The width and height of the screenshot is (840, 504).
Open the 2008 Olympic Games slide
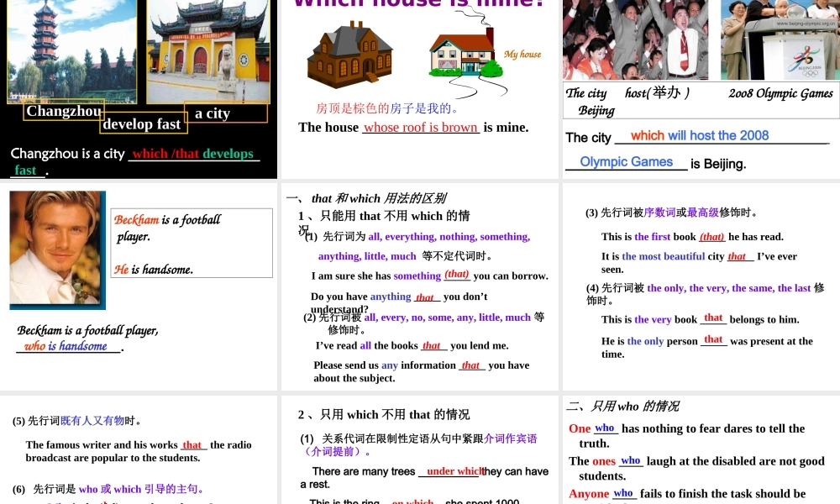(x=701, y=89)
